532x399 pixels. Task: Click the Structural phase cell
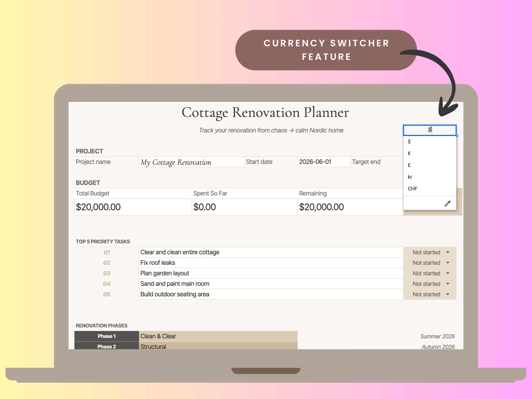(x=218, y=346)
